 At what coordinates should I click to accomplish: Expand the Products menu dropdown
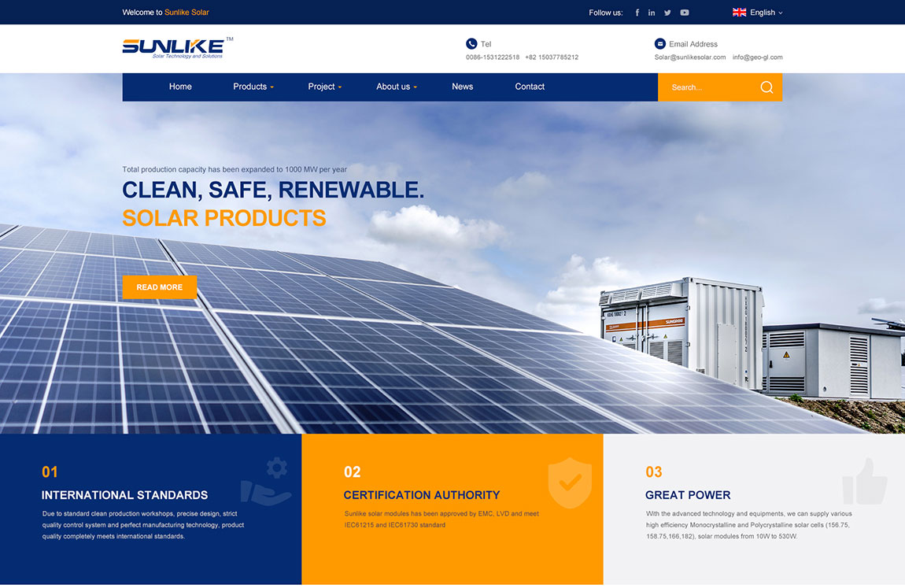coord(253,87)
